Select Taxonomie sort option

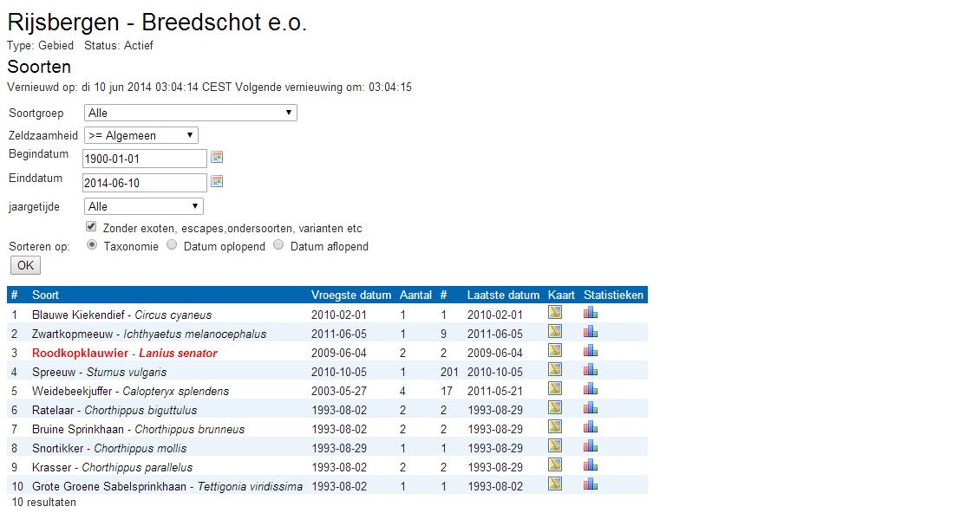point(92,245)
